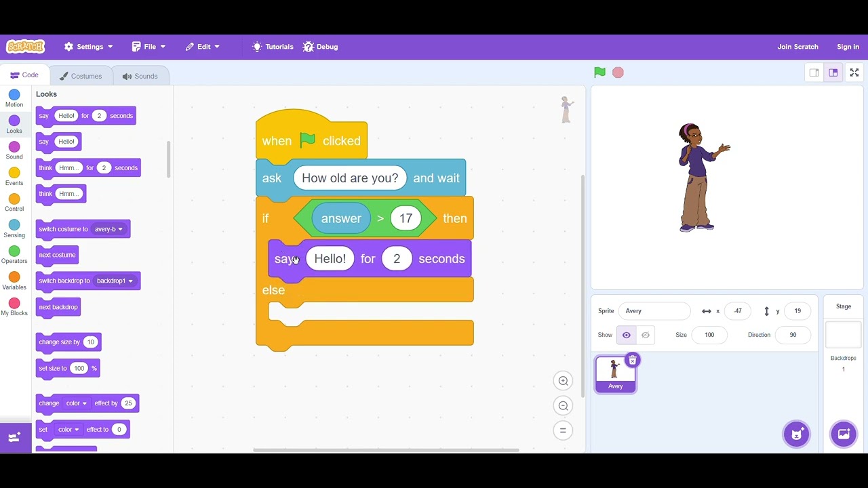Edit the sprite x position field

click(738, 311)
